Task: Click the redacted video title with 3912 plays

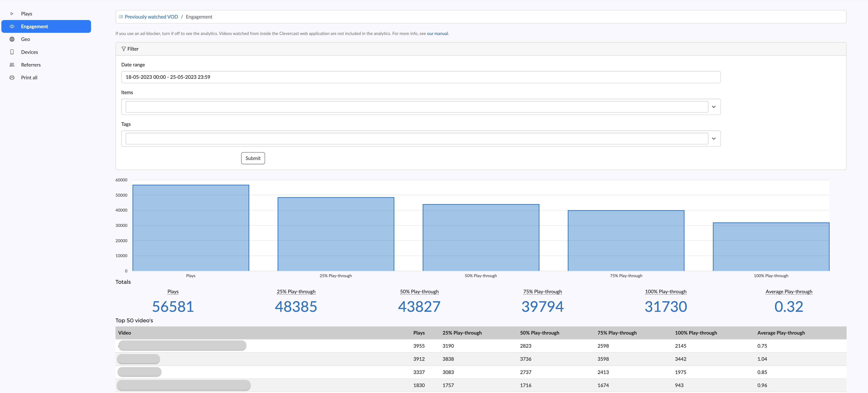Action: tap(138, 359)
